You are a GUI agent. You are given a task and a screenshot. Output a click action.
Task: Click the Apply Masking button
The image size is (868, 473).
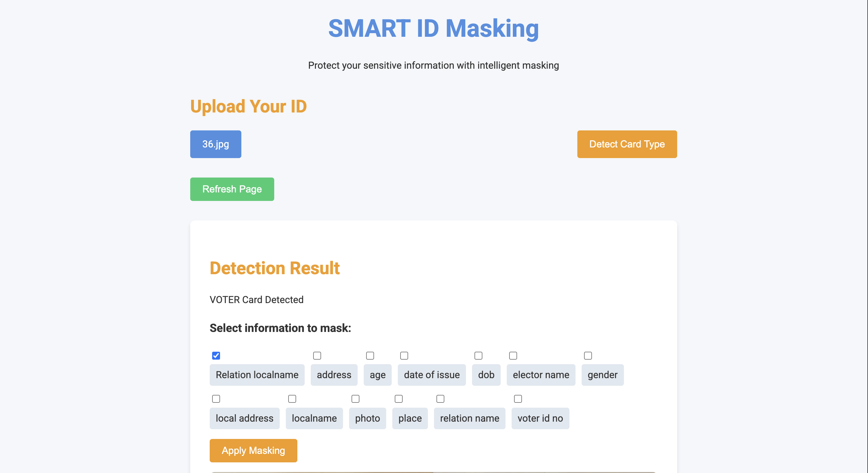[253, 451]
